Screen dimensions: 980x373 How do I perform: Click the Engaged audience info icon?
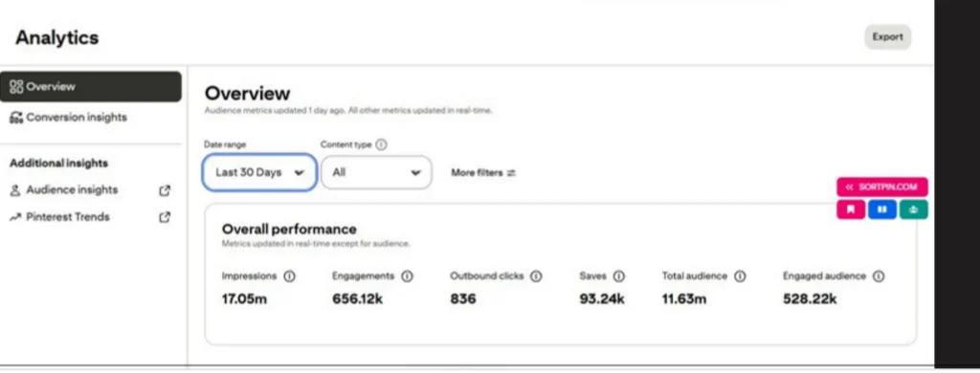coord(879,276)
